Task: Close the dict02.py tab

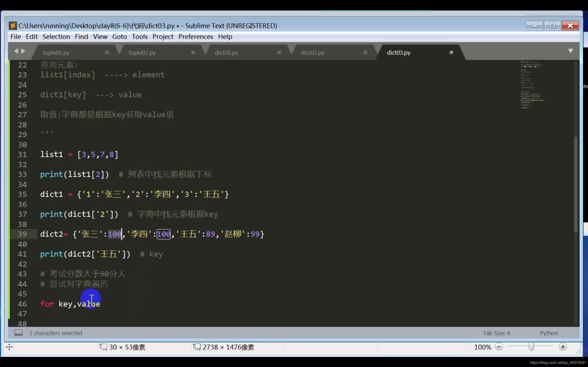Action: coord(365,53)
